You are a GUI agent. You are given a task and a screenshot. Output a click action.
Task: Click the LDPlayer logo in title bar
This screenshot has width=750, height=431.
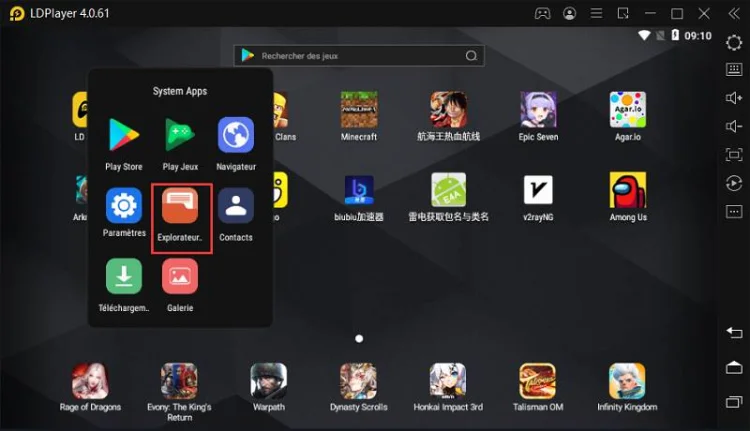pos(17,13)
